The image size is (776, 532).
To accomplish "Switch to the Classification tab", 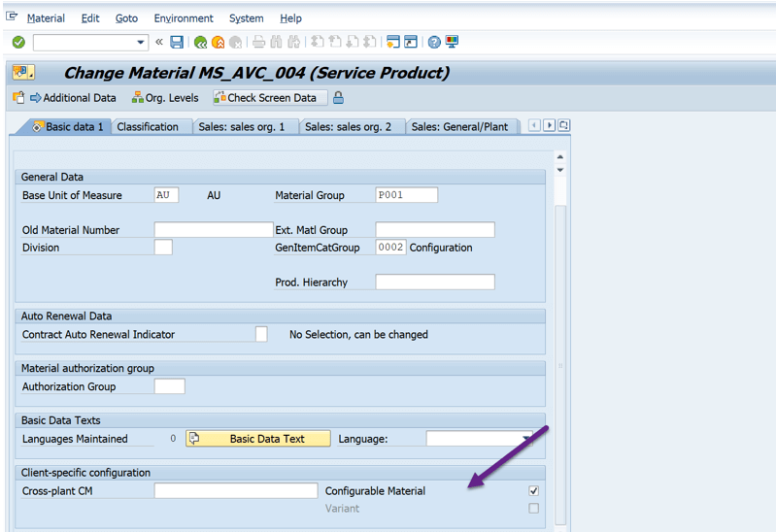I will [x=148, y=127].
